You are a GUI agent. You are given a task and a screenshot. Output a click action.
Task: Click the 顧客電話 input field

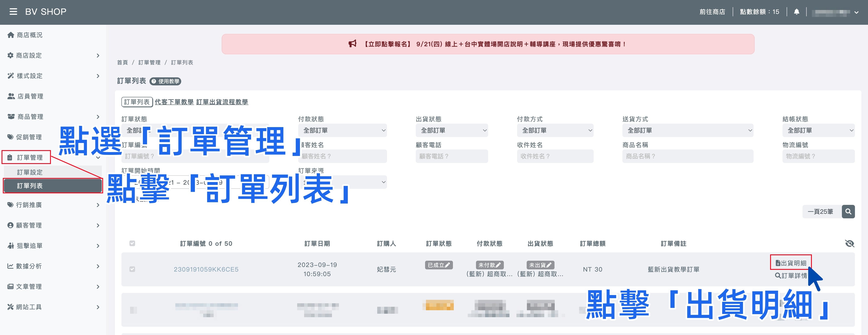452,156
